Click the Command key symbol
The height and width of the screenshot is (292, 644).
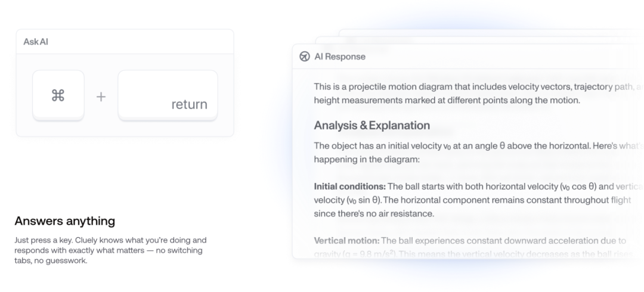(58, 95)
